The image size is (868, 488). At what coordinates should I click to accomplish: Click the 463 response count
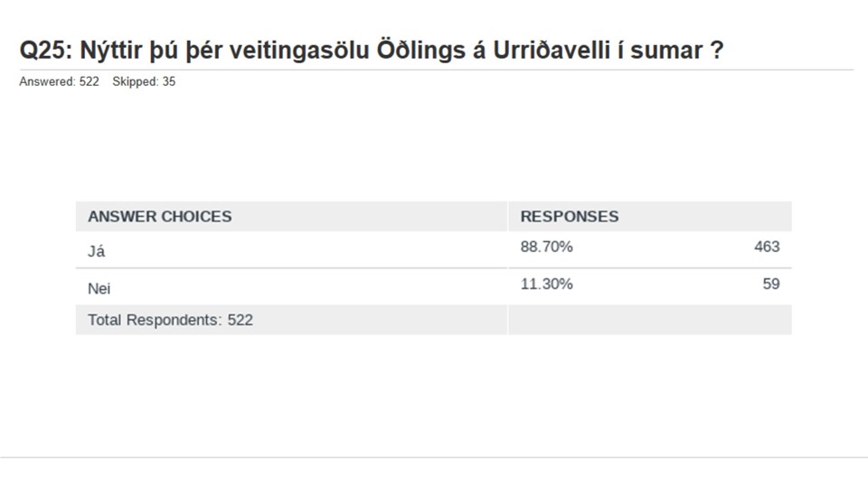(x=767, y=247)
